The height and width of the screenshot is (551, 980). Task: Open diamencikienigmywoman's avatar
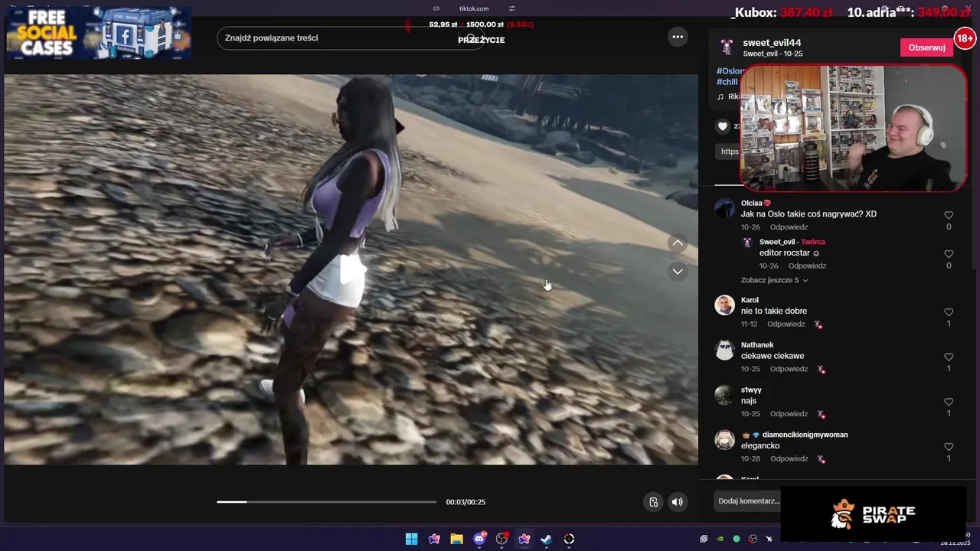click(x=724, y=440)
